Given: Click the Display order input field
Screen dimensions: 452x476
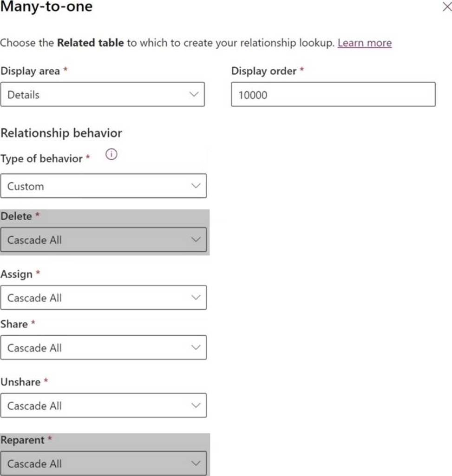Looking at the screenshot, I should coord(333,94).
